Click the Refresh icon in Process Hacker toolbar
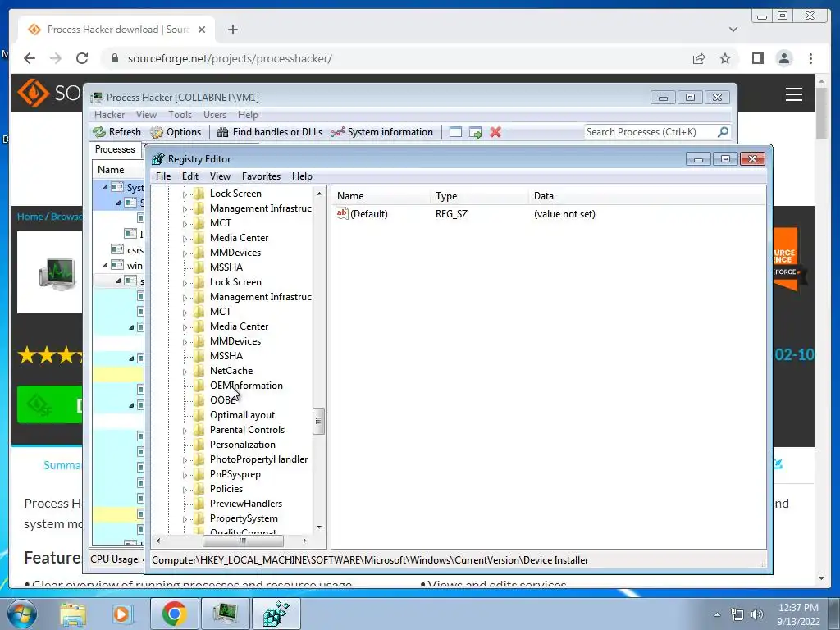Image resolution: width=840 pixels, height=630 pixels. pos(99,132)
